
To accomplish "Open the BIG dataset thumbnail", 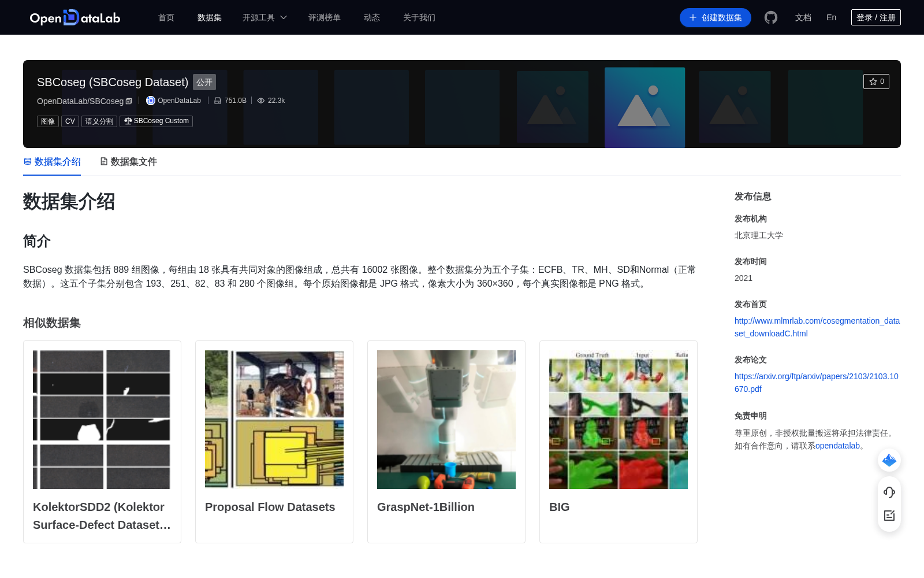I will 619,420.
